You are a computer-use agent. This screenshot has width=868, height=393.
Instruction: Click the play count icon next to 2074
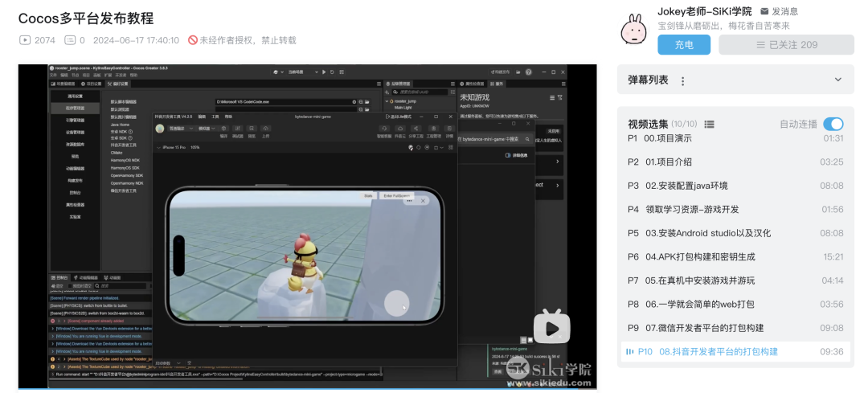pos(24,40)
